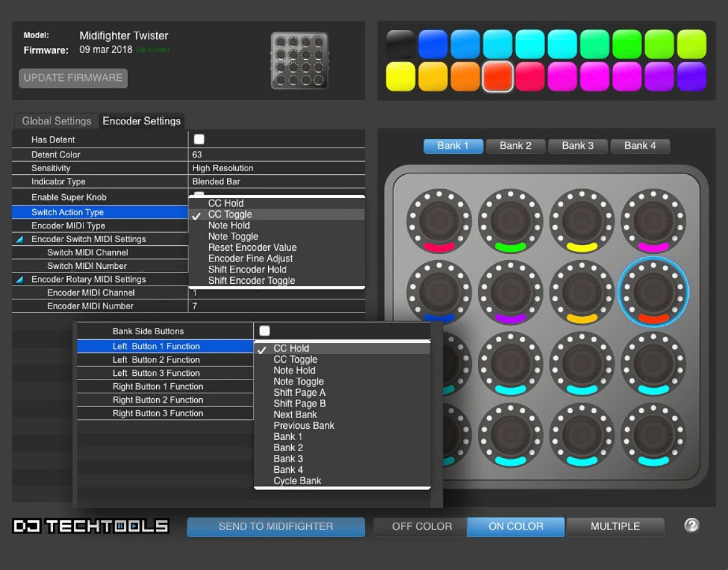Pick the orange color swatch

tap(465, 77)
